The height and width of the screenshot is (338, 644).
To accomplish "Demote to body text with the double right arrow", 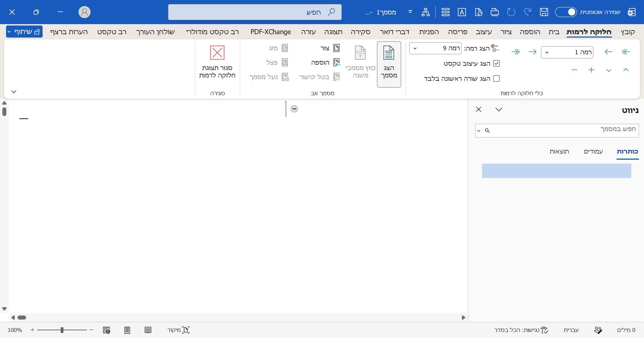I will (516, 52).
